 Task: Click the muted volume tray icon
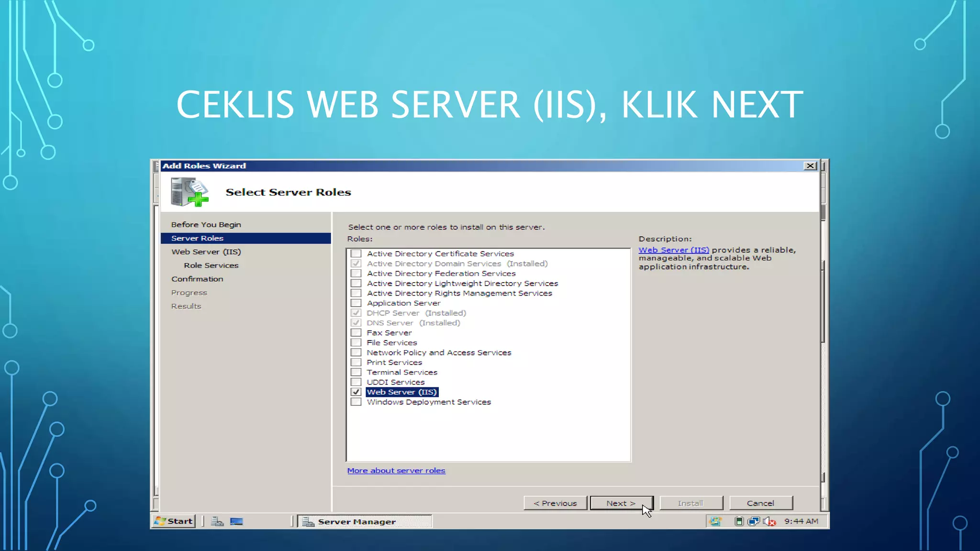click(x=769, y=521)
